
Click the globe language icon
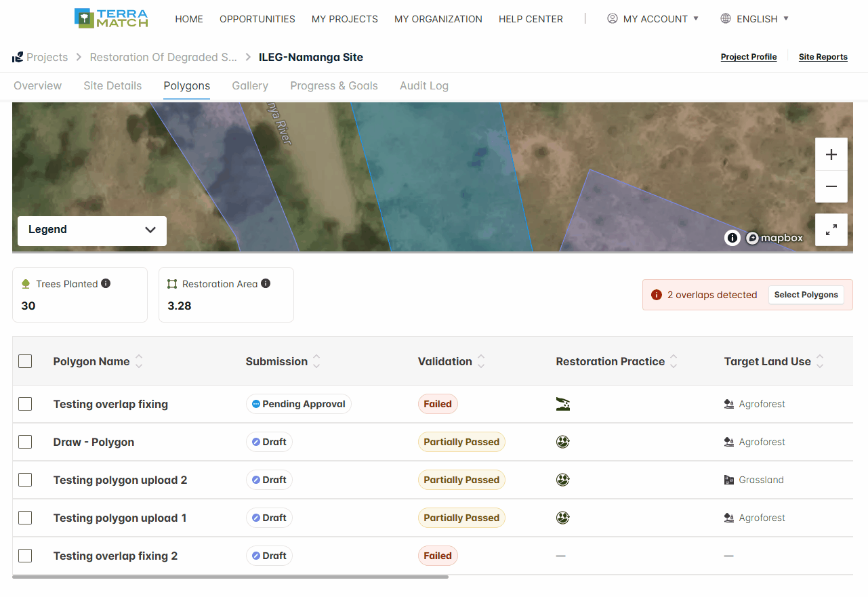[726, 18]
